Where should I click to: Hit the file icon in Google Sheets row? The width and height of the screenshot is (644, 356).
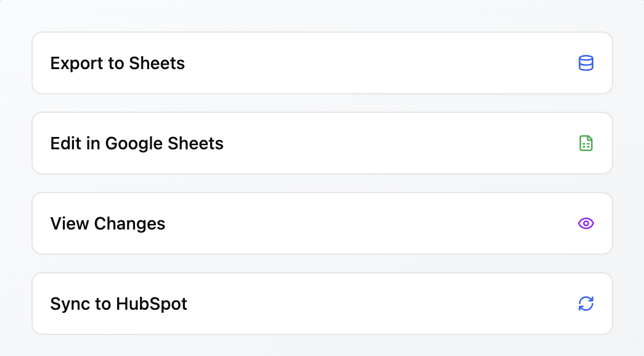[585, 143]
